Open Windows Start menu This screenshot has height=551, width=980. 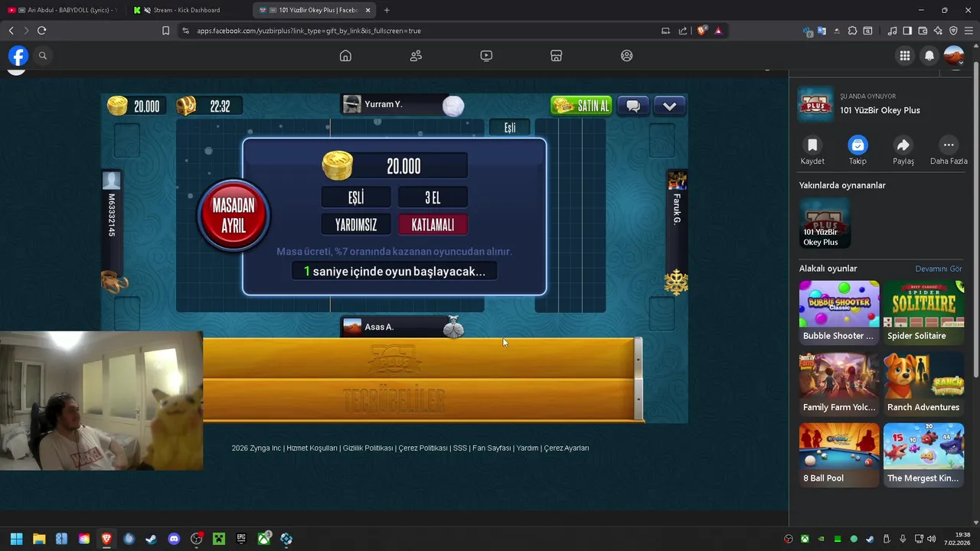[x=16, y=539]
